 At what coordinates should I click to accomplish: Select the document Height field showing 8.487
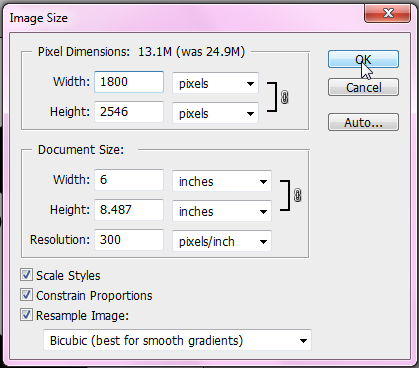coord(129,210)
